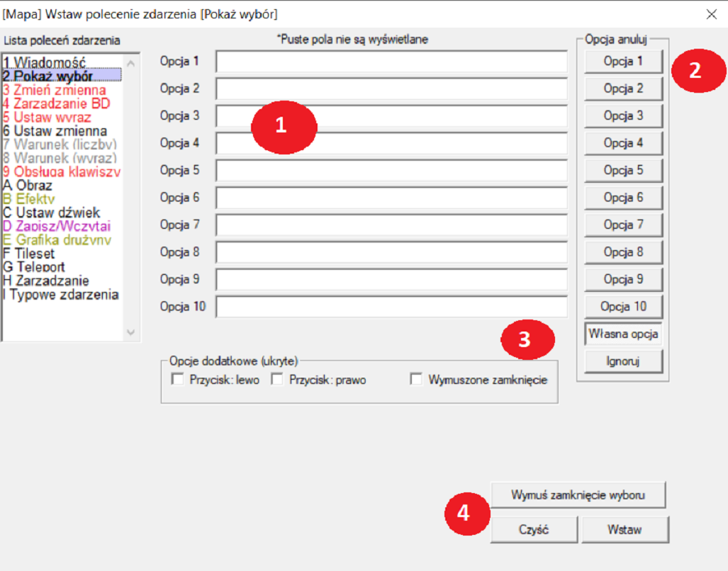728x571 pixels.
Task: Toggle the 'Wymuszone zamknięcie' checkbox
Action: pos(416,380)
